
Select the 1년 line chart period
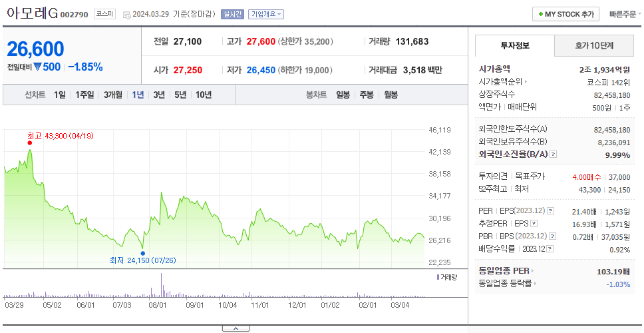[x=138, y=95]
